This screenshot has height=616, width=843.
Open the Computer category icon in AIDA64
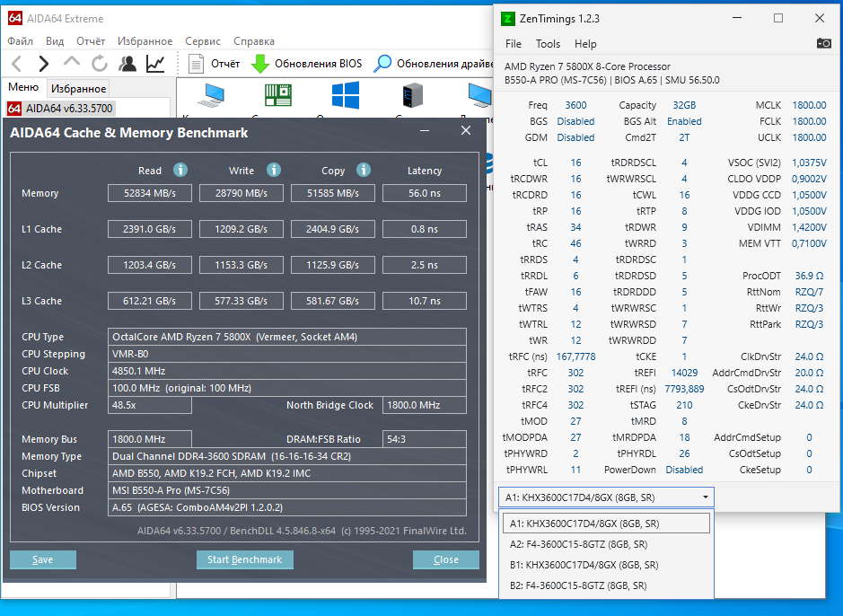[211, 96]
